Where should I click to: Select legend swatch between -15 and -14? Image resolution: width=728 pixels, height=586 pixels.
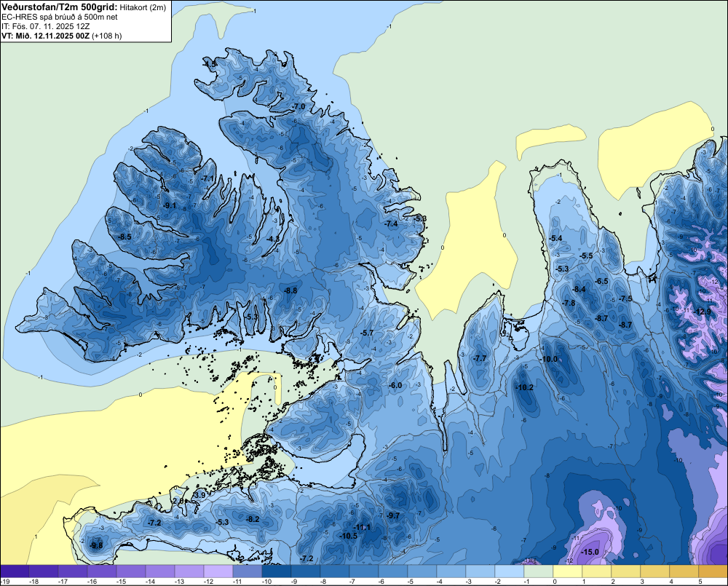pyautogui.click(x=130, y=571)
